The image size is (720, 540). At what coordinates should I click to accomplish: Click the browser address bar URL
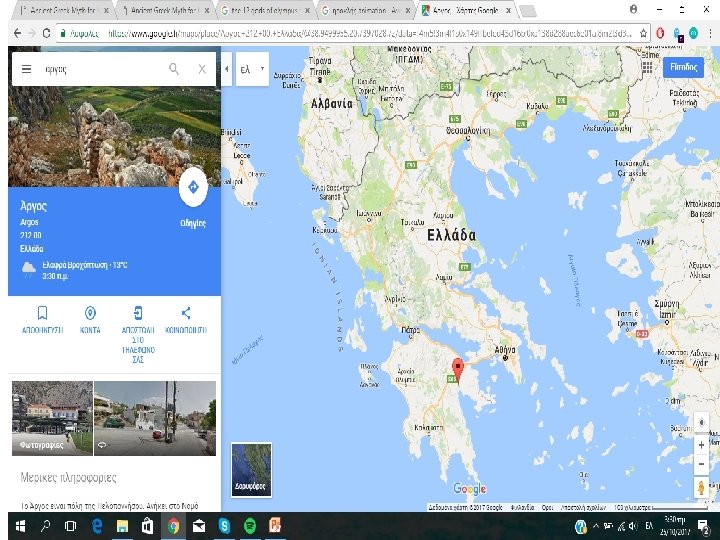click(370, 33)
